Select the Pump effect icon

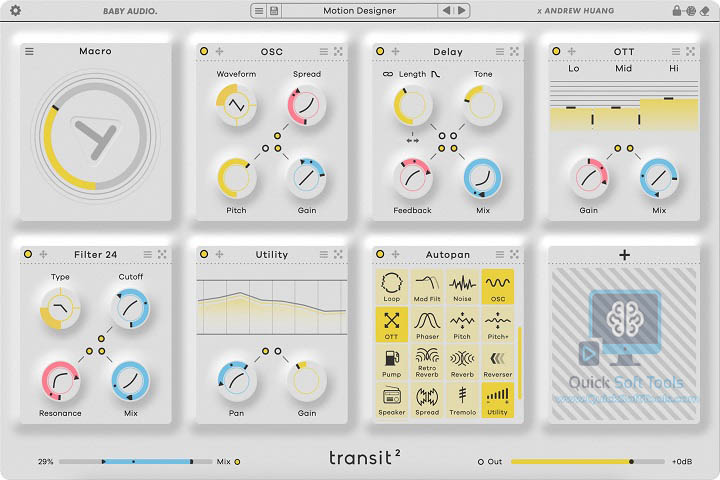[x=392, y=362]
